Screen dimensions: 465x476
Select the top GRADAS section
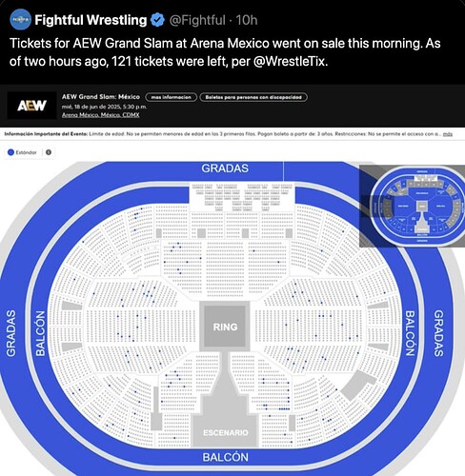[225, 169]
